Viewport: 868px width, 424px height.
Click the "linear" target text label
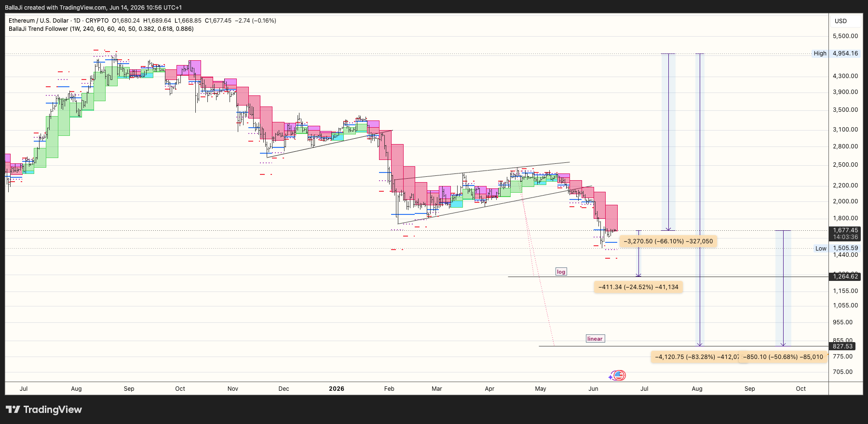[x=595, y=339]
